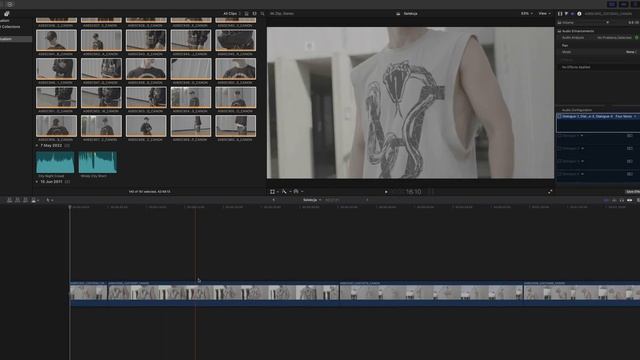Click connect clip to primary storyline button
640x360 pixels.
pyautogui.click(x=9, y=200)
